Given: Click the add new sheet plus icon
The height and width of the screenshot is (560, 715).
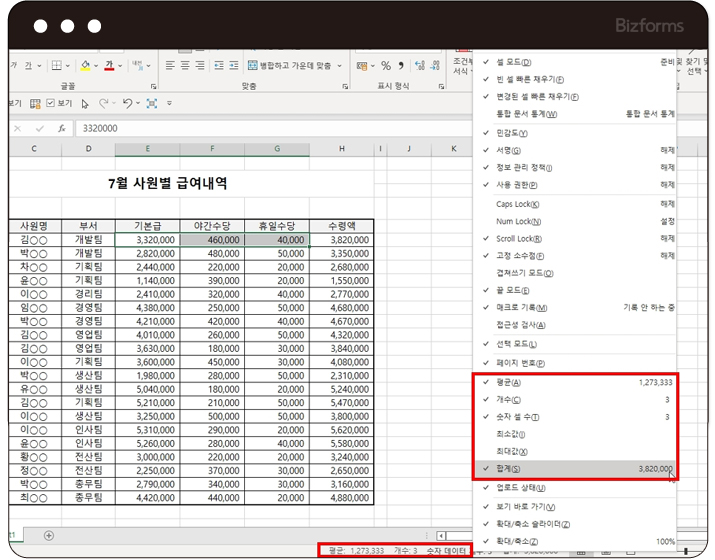Looking at the screenshot, I should click(48, 536).
